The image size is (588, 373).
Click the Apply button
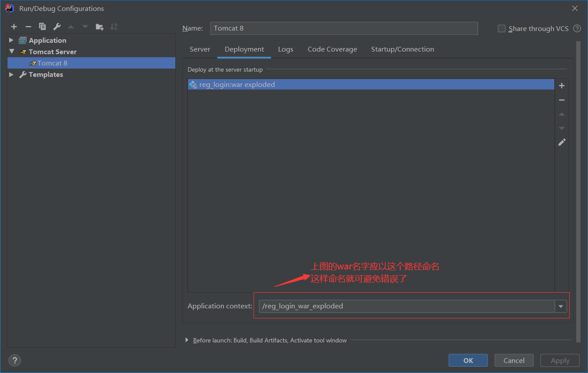(560, 360)
